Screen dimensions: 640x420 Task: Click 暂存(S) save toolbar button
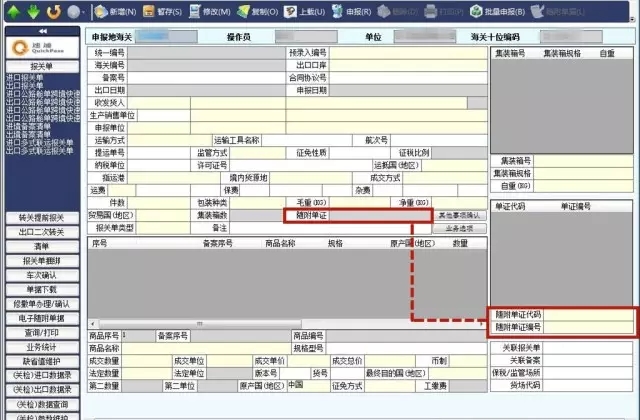pyautogui.click(x=162, y=11)
